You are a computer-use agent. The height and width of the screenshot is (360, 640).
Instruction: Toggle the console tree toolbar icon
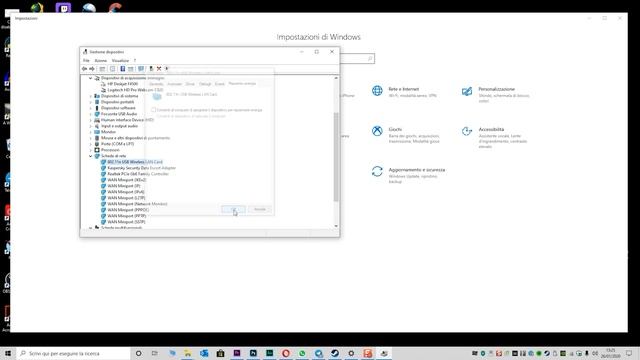102,69
